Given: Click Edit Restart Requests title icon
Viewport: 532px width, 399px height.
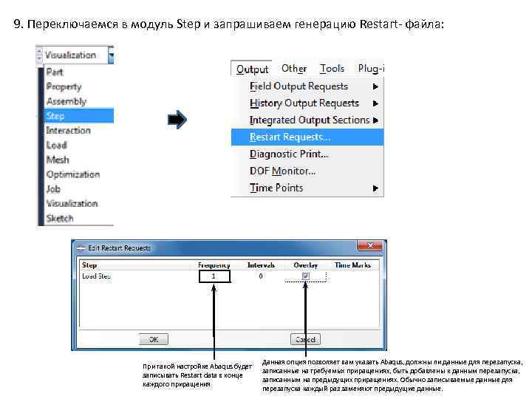Looking at the screenshot, I should pos(81,248).
